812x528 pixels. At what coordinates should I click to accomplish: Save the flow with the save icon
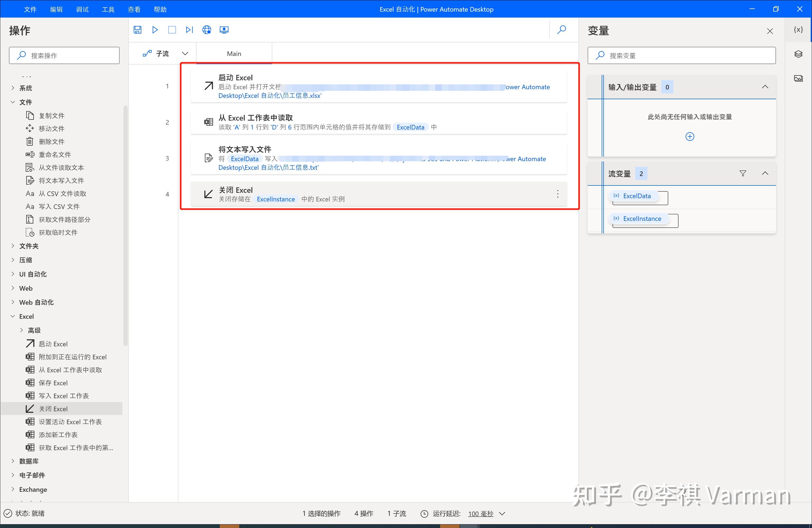tap(137, 30)
